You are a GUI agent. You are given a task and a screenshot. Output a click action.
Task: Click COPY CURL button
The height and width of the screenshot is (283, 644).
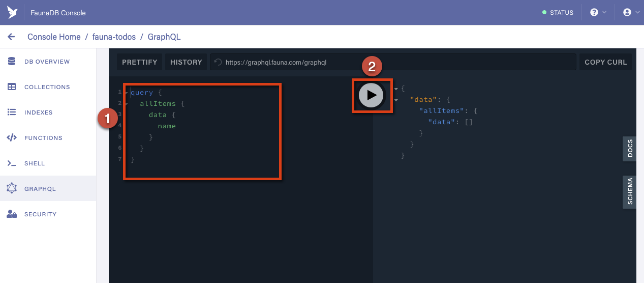click(x=605, y=62)
